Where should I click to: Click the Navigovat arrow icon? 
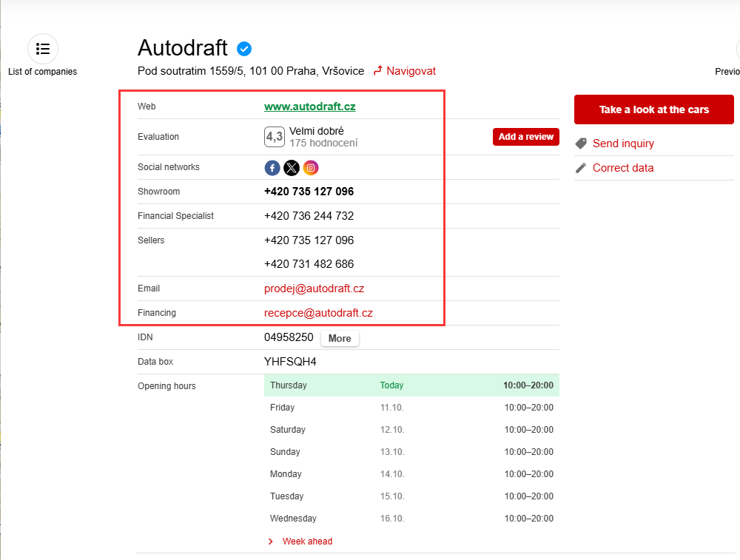tap(377, 71)
